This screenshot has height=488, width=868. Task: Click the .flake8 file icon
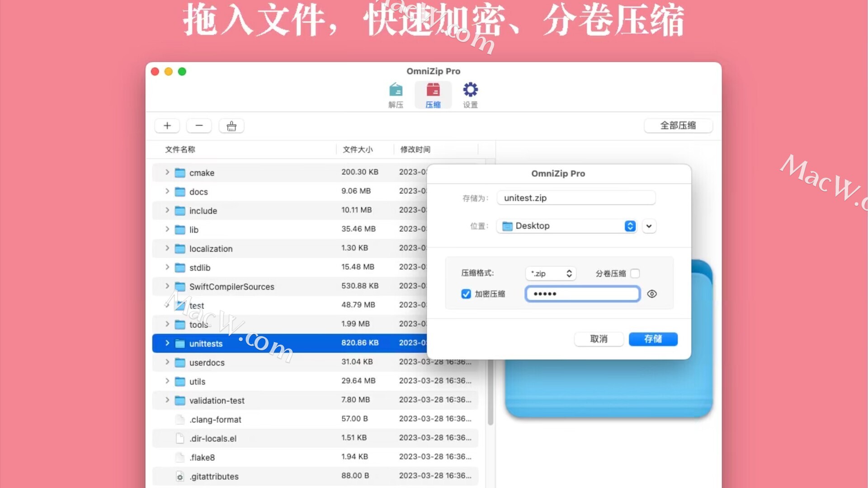tap(180, 457)
